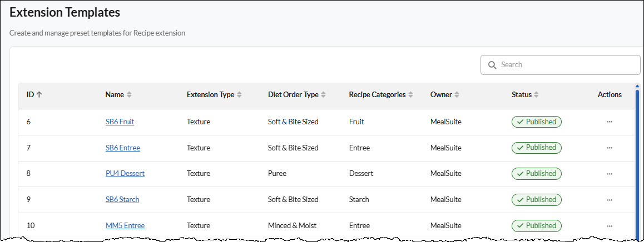Click Entree category in SB6 Entree row

tap(359, 148)
